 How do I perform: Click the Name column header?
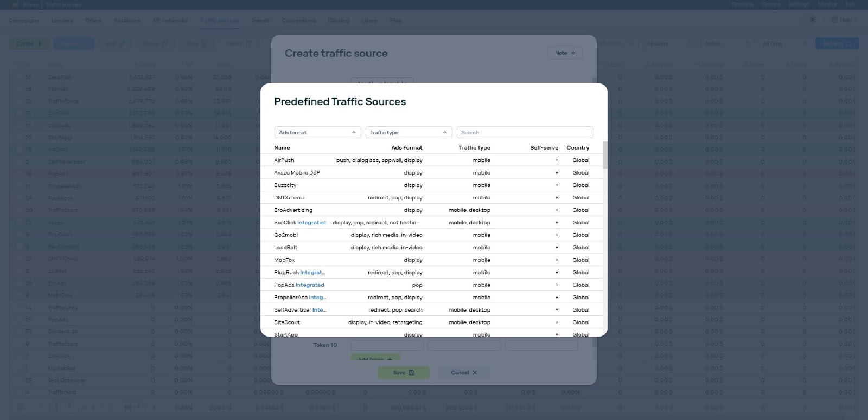point(282,147)
